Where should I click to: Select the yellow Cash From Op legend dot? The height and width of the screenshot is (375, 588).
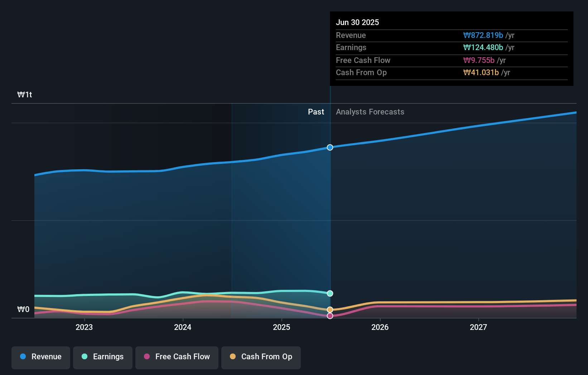[233, 357]
